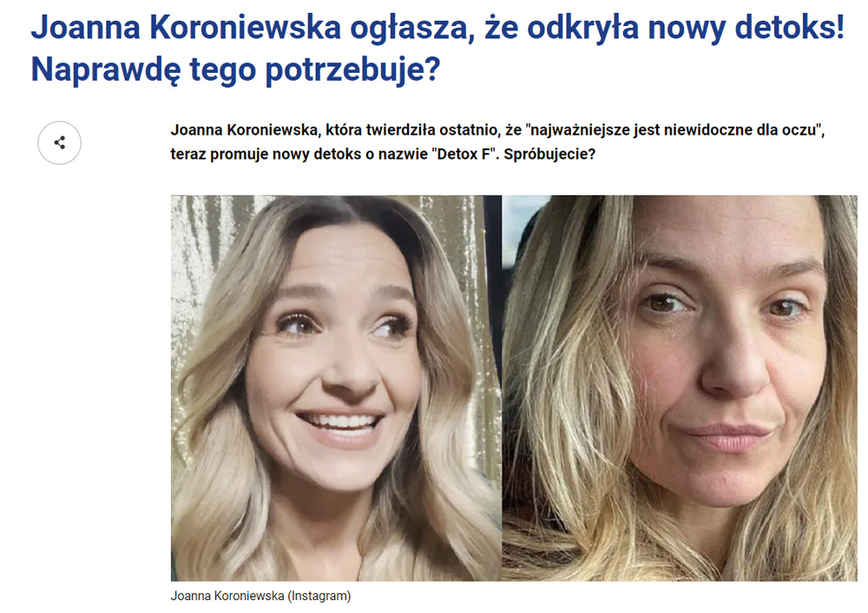Click the circular share icon button
This screenshot has height=613, width=868.
59,143
